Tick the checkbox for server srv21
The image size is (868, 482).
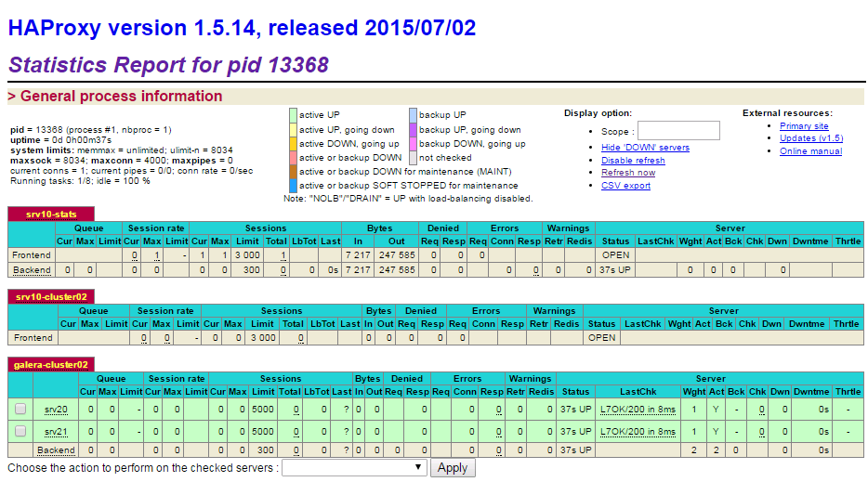(20, 431)
